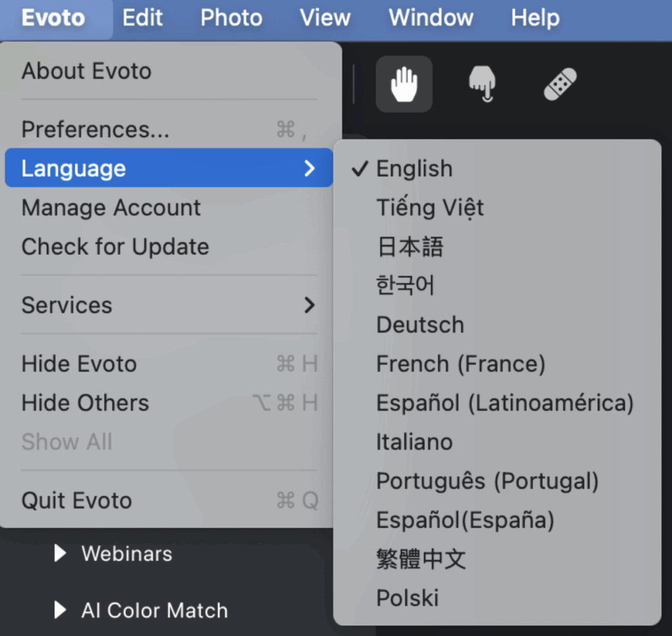Viewport: 672px width, 636px height.
Task: Open the Edit menu
Action: 142,18
